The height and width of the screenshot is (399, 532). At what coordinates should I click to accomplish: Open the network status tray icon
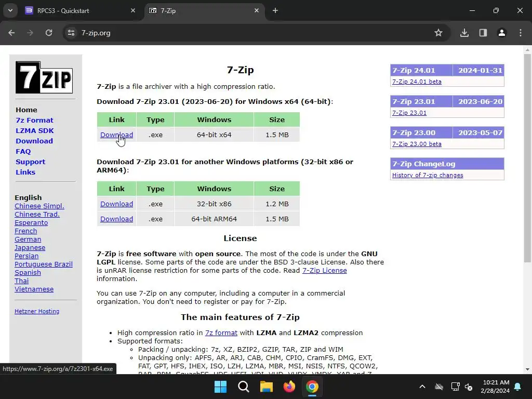coord(455,387)
